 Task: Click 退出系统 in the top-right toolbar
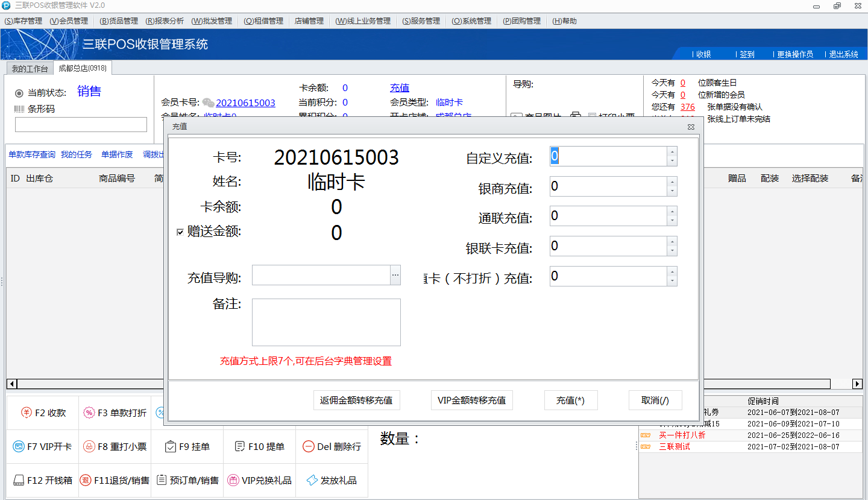coord(844,54)
